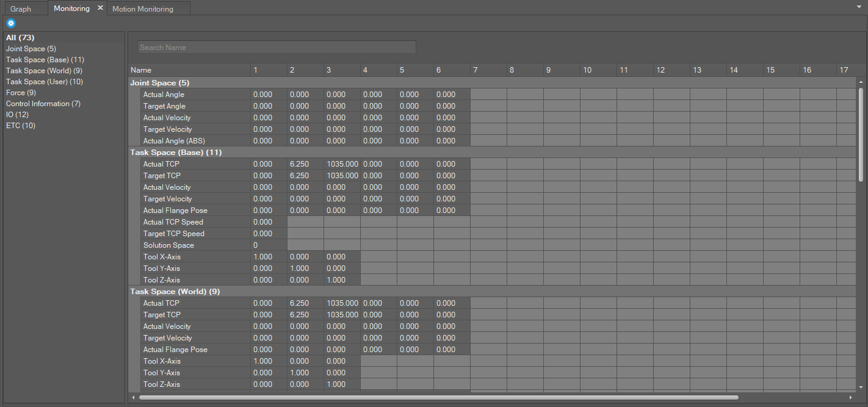The image size is (868, 407).
Task: Click the blue settings gear icon
Action: [x=10, y=23]
